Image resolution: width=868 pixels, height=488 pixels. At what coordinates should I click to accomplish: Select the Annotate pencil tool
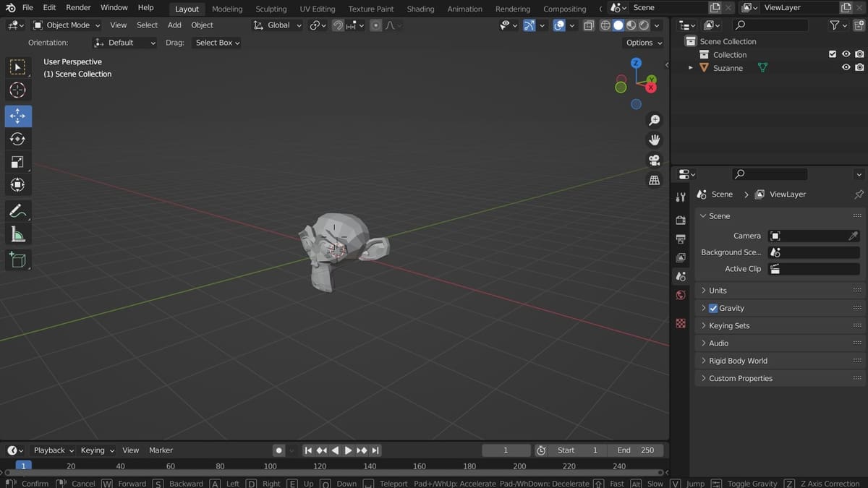(x=18, y=211)
